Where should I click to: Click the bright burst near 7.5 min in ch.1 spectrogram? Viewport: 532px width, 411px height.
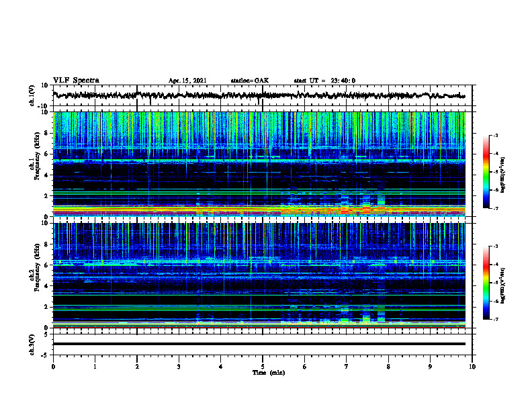click(x=367, y=204)
